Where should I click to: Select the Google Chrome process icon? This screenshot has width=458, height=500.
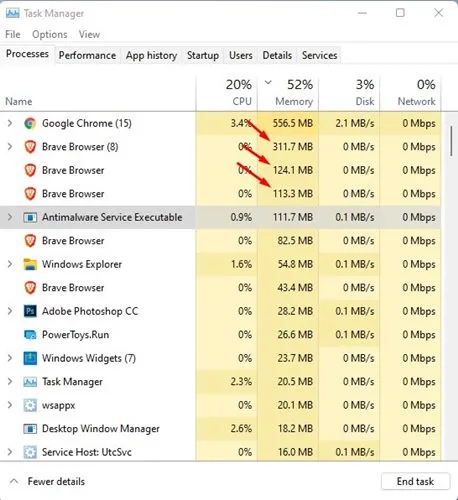[30, 123]
